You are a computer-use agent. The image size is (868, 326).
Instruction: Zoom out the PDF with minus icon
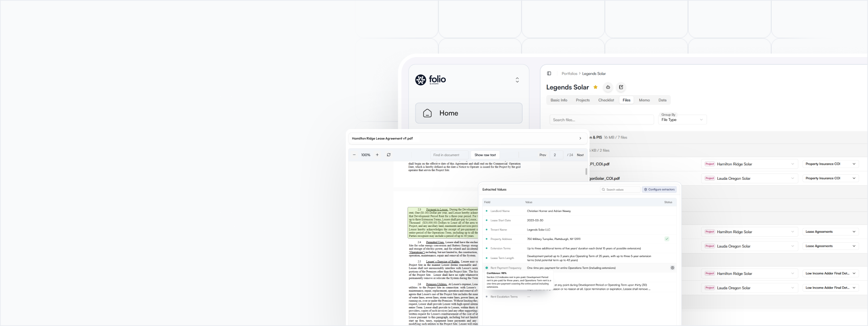(354, 155)
